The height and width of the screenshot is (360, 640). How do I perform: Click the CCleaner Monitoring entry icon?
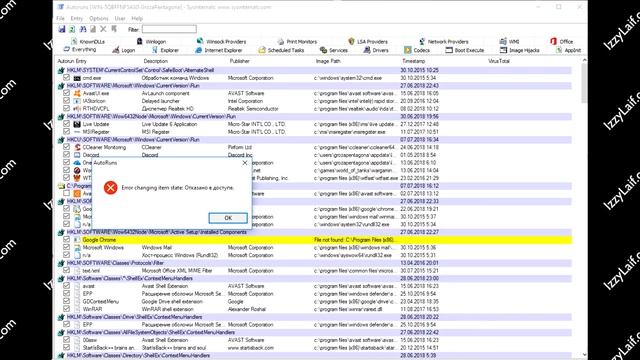pyautogui.click(x=77, y=147)
